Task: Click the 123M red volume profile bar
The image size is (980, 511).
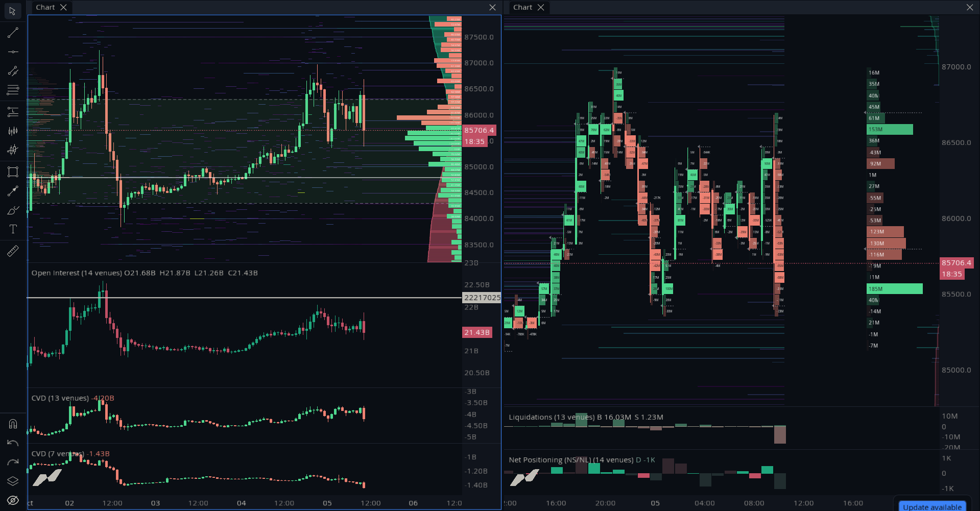Action: pos(885,232)
